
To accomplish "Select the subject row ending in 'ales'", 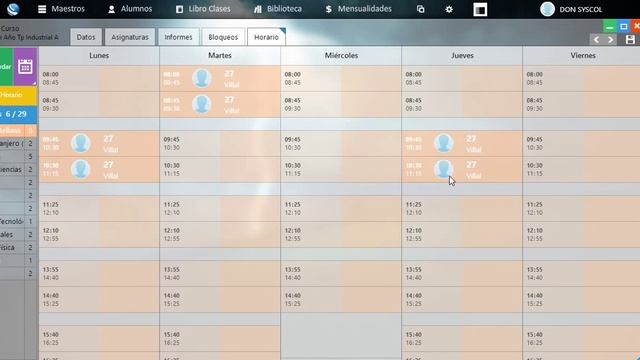I will click(x=18, y=234).
